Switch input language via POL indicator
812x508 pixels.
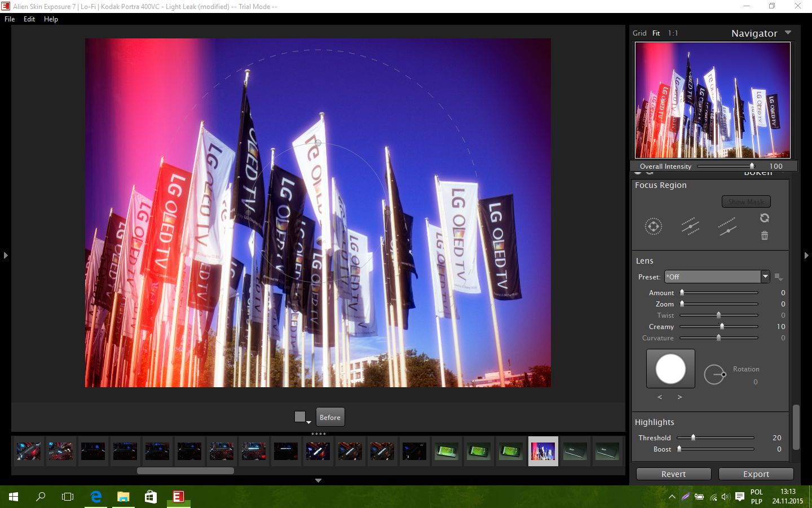[x=757, y=496]
